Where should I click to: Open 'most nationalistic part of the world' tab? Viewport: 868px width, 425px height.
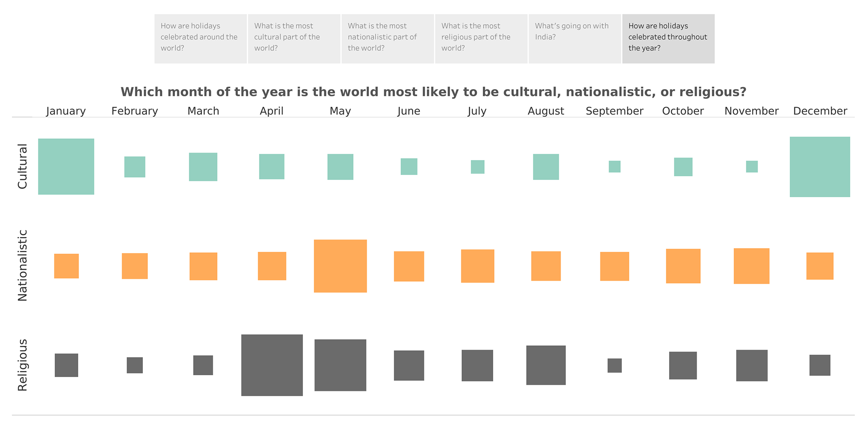pos(387,38)
